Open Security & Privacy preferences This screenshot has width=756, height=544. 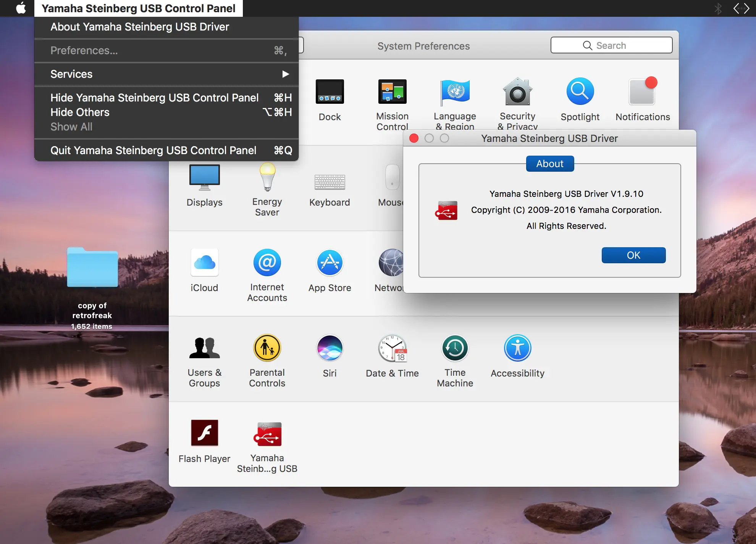point(517,92)
